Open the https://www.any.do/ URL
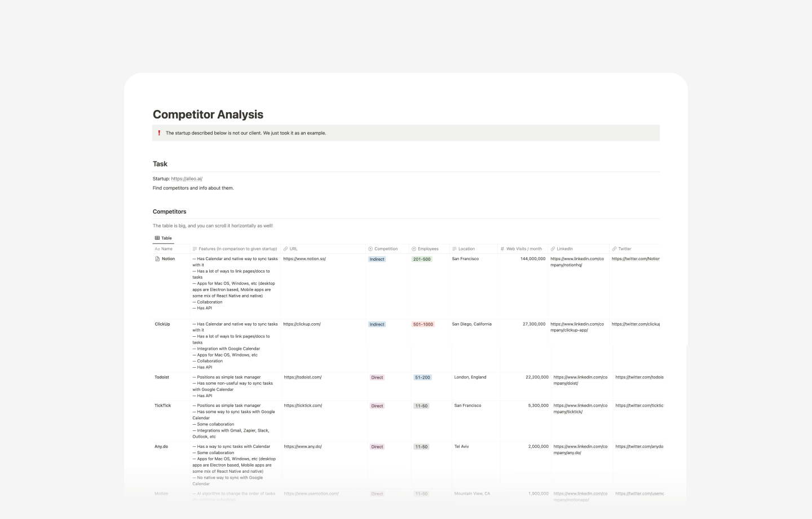The width and height of the screenshot is (812, 519). coord(303,447)
